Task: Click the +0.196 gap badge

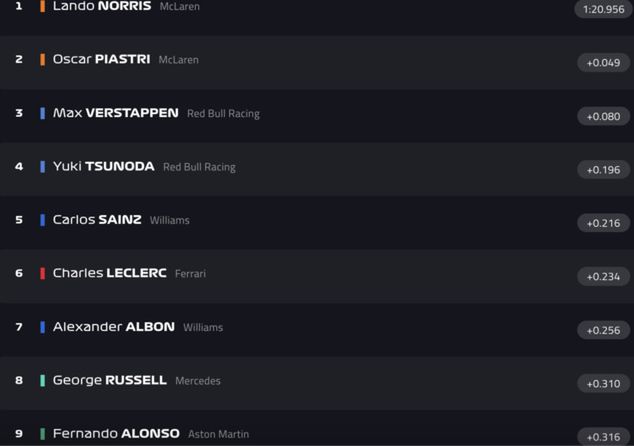Action: click(x=603, y=170)
